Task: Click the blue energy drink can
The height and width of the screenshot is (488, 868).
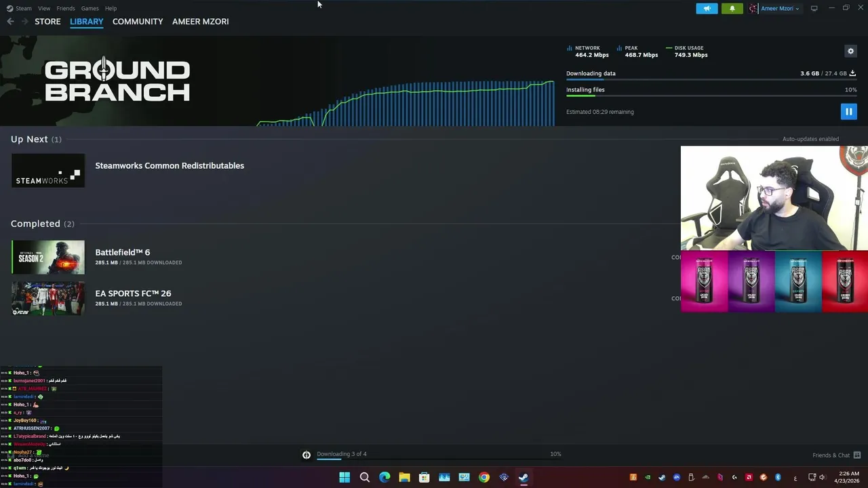Action: click(x=798, y=281)
